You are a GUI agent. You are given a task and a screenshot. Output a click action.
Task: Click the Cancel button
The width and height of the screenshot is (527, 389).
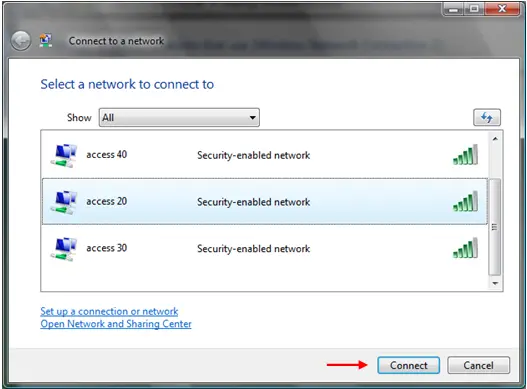point(479,365)
